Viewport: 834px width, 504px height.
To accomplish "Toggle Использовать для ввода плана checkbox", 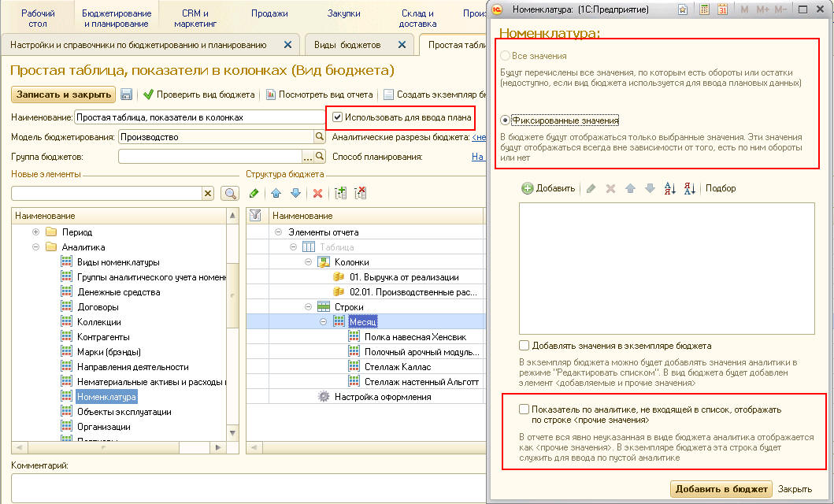I will [337, 117].
